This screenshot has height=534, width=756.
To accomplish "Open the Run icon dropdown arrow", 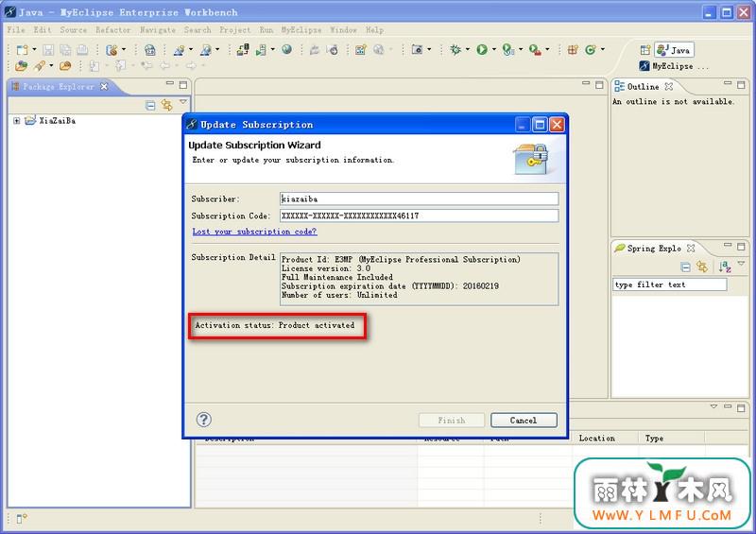I will (x=493, y=50).
